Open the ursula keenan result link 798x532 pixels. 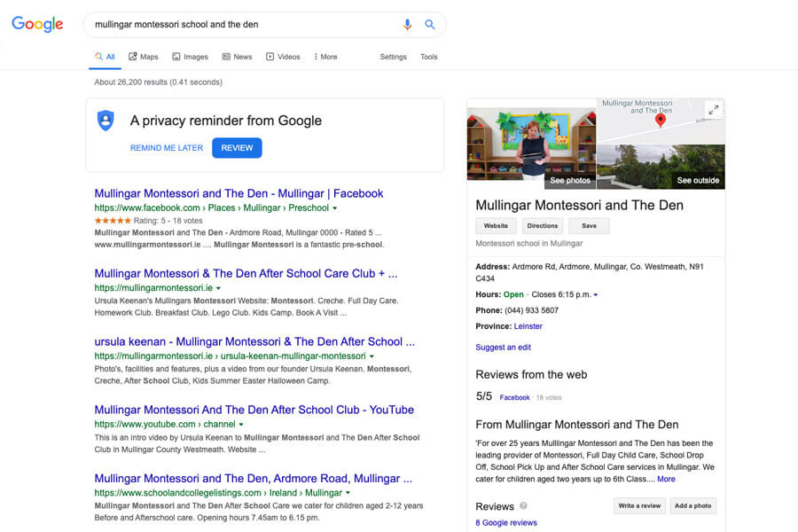(254, 341)
